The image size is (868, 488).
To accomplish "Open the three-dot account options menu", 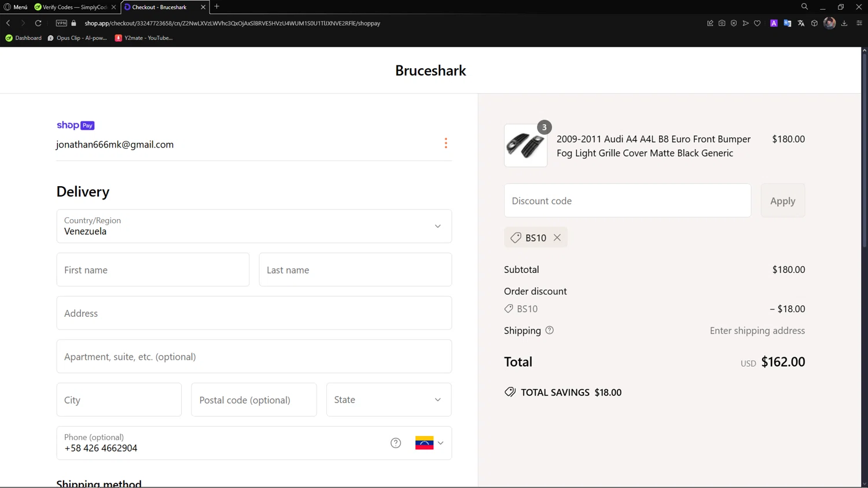I will pos(446,143).
